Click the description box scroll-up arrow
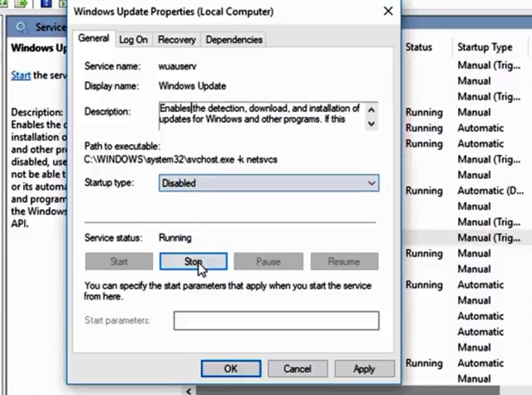 click(x=371, y=110)
